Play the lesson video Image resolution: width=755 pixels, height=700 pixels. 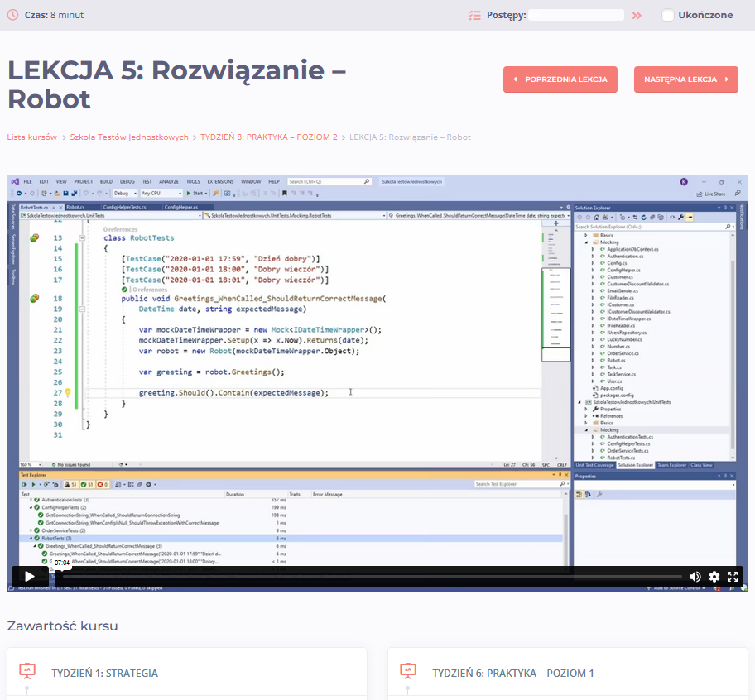(x=29, y=577)
